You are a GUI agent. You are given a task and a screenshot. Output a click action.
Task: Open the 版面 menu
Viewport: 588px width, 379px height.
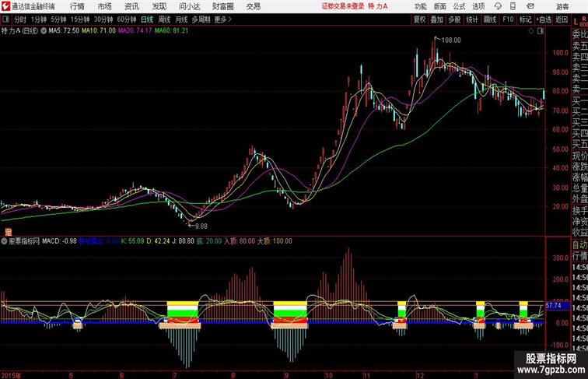pyautogui.click(x=439, y=6)
